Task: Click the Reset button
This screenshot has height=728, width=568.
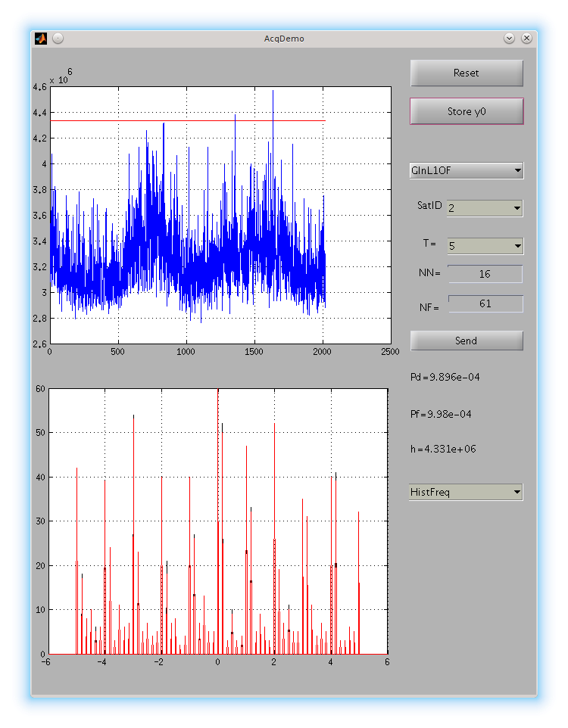Action: [x=467, y=73]
